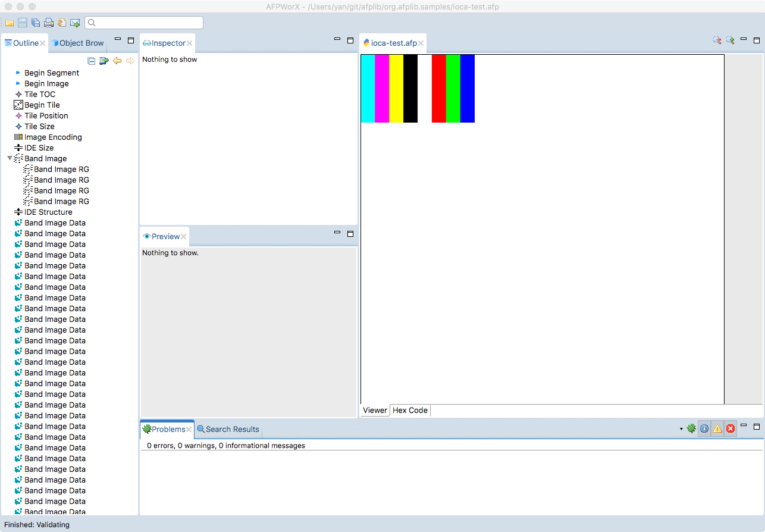765x532 pixels.
Task: Open the Problems view menu dropdown
Action: [681, 428]
